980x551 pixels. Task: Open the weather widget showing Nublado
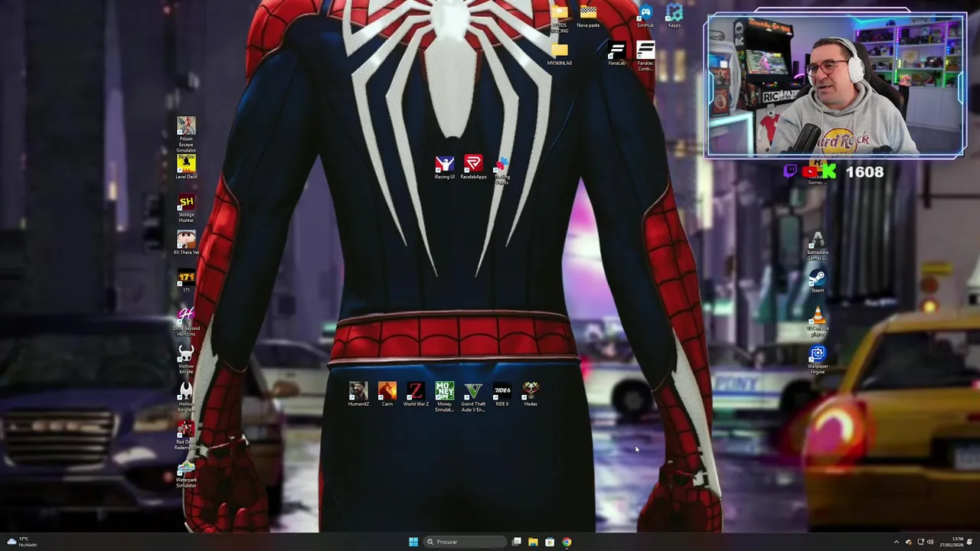pyautogui.click(x=21, y=542)
